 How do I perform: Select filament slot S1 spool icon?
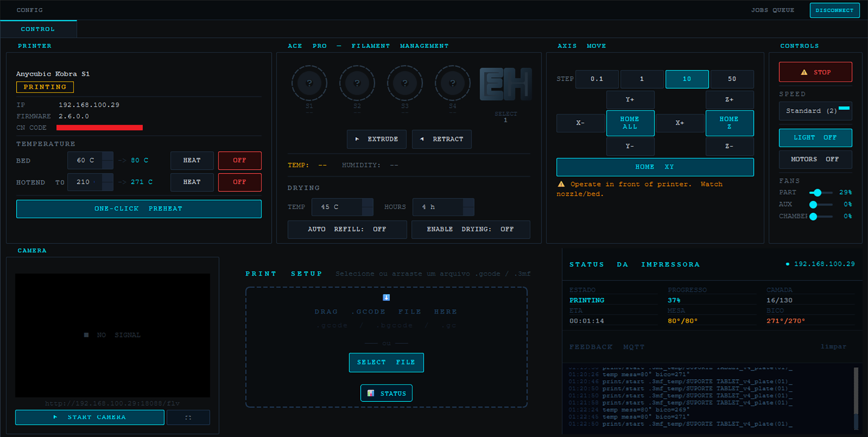309,83
